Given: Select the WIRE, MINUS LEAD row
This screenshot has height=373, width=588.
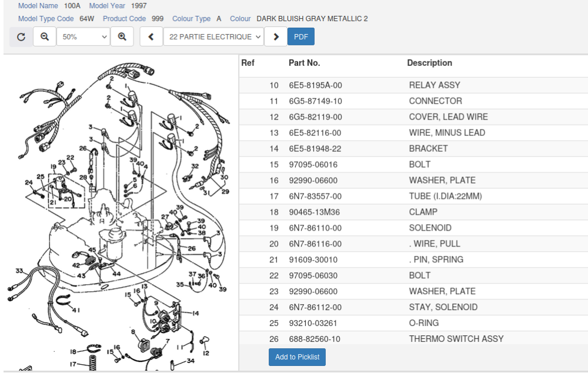Looking at the screenshot, I should 447,133.
